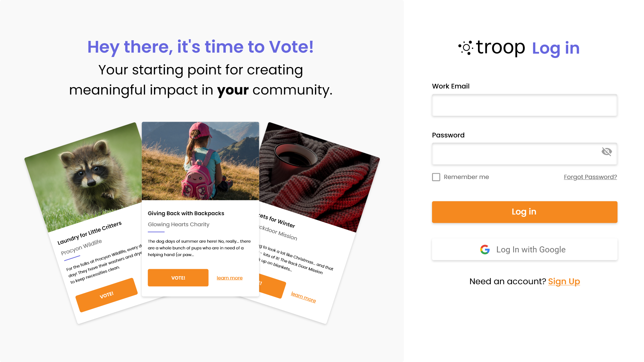The image size is (644, 362).
Task: Vote for Laundry for Little Critters
Action: click(x=107, y=295)
